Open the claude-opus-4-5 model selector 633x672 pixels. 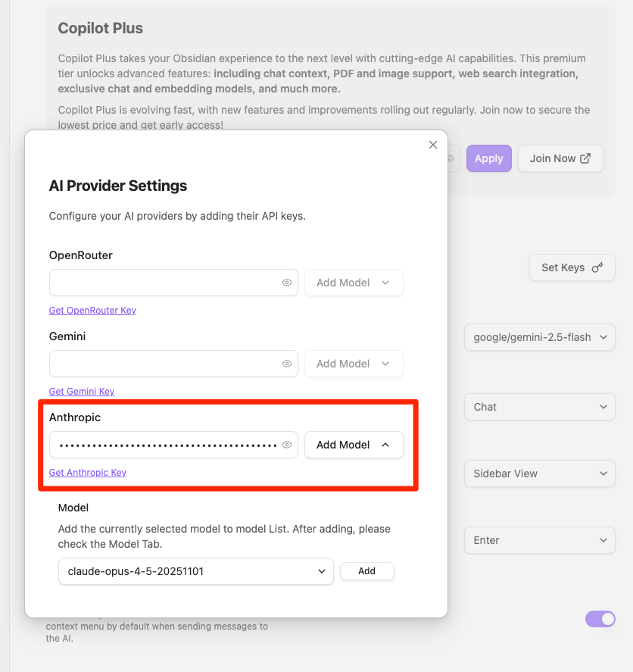195,571
